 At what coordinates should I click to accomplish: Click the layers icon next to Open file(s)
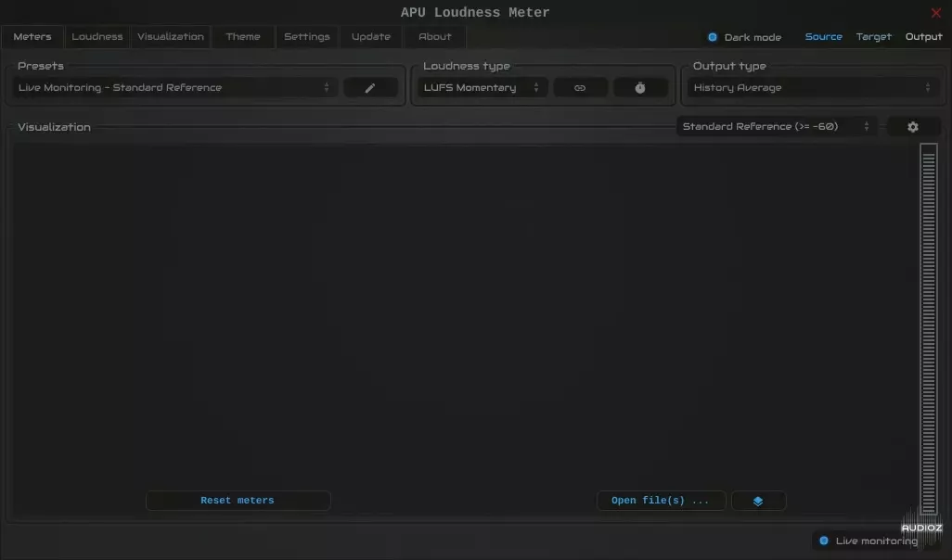[x=758, y=501]
